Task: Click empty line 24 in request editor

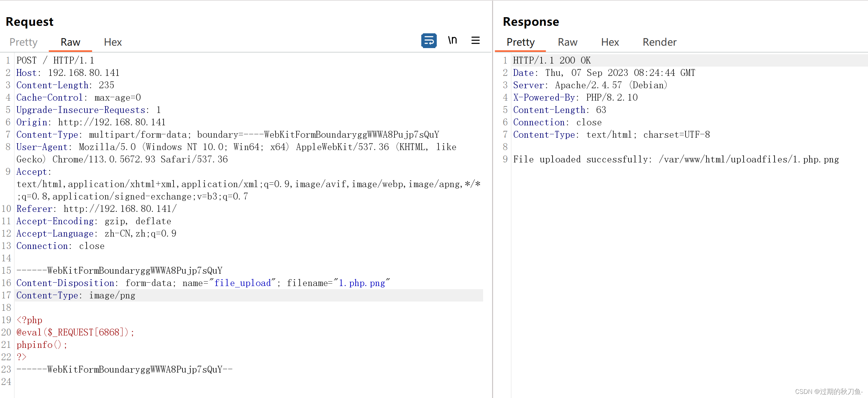Action: 249,382
